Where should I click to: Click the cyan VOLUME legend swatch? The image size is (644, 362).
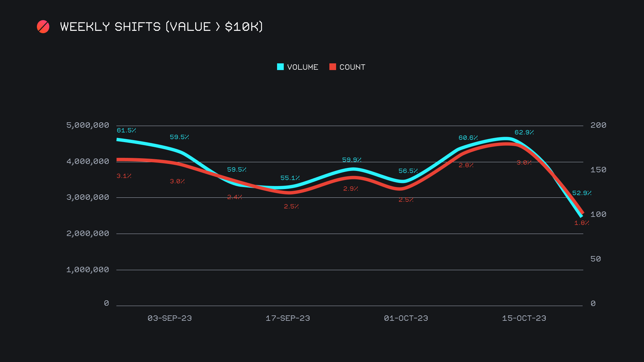pos(280,67)
